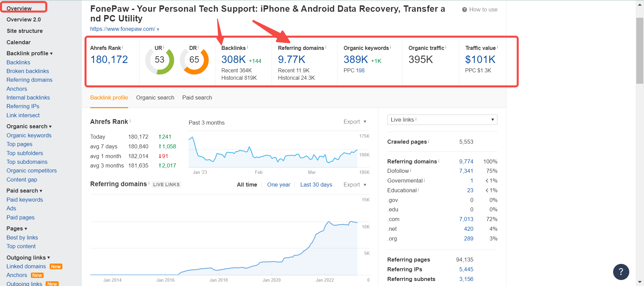Open Broken backlinks in sidebar

point(28,71)
